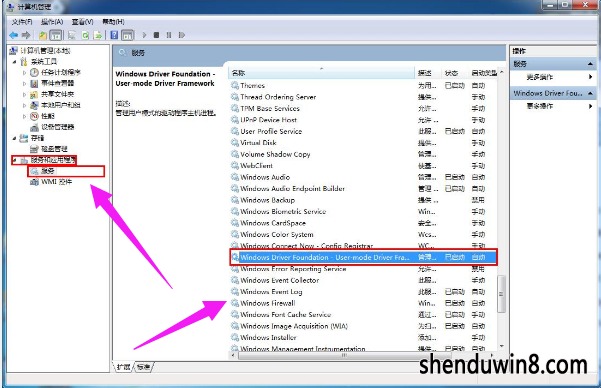
Task: Click the gear icon beside Windows Color System
Action: (235, 234)
